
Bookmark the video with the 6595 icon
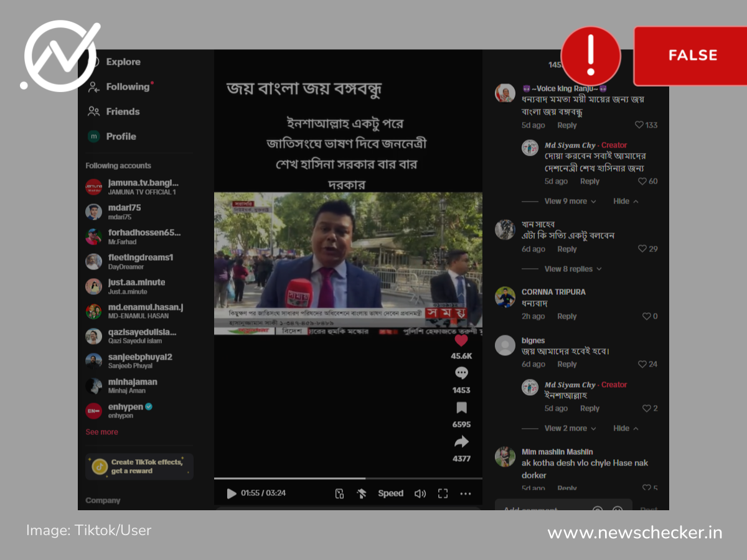461,408
